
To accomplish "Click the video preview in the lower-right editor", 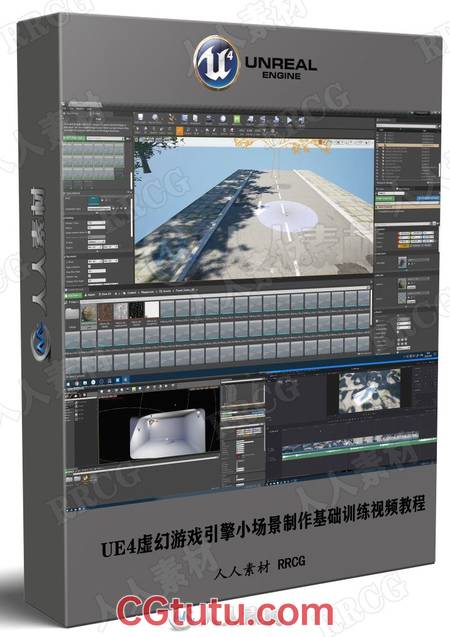I will (369, 391).
